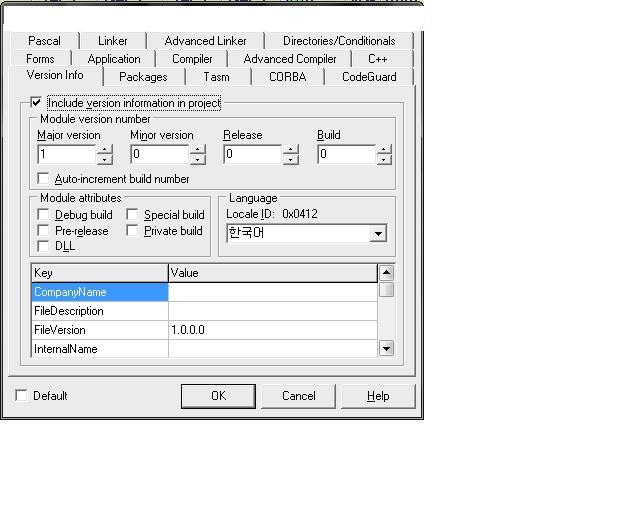
Task: Enable Auto-increment build number
Action: coord(43,179)
